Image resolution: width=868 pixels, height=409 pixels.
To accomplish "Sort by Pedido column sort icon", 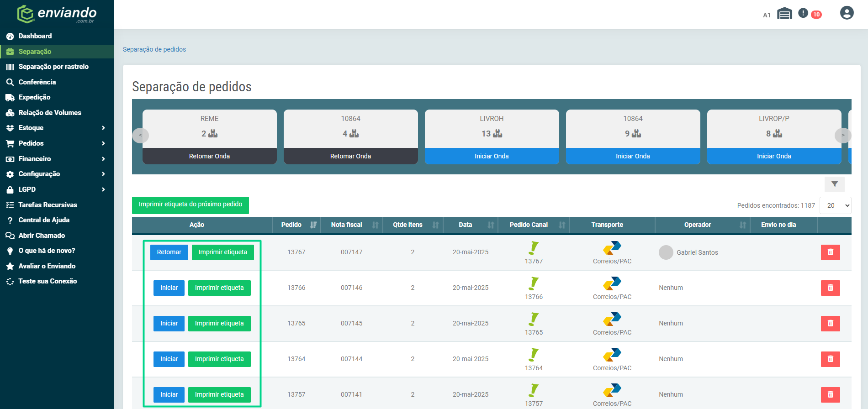I will tap(313, 225).
